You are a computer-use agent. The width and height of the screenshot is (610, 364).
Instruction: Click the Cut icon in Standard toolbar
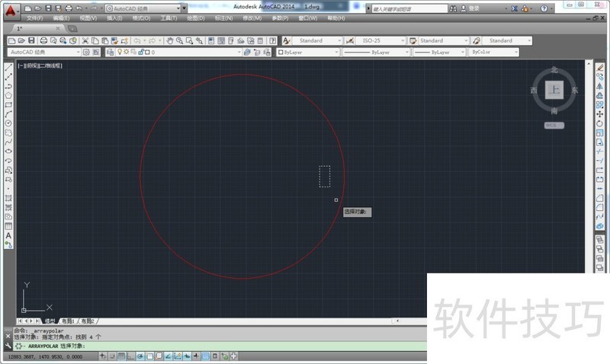[x=85, y=40]
